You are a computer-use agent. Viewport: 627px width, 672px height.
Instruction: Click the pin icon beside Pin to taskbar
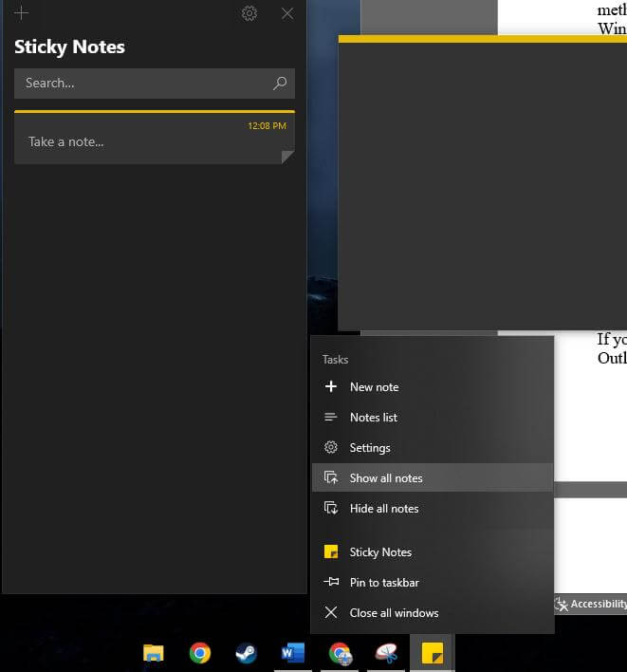[x=331, y=582]
